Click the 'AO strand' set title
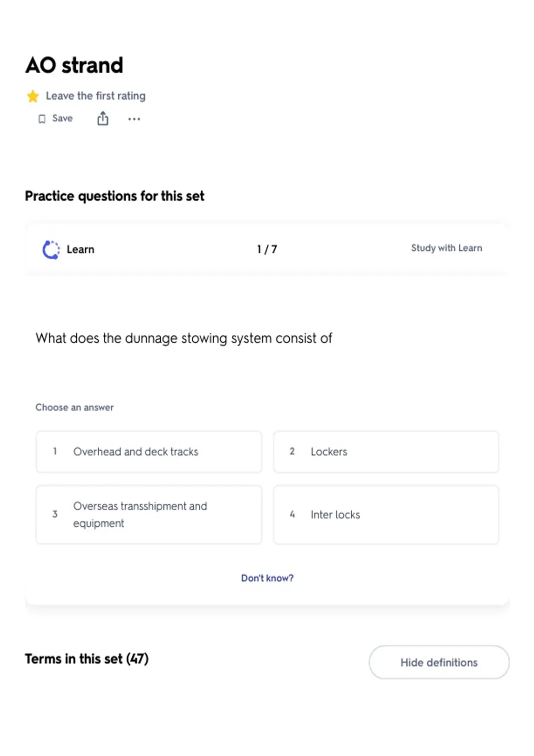 click(74, 65)
